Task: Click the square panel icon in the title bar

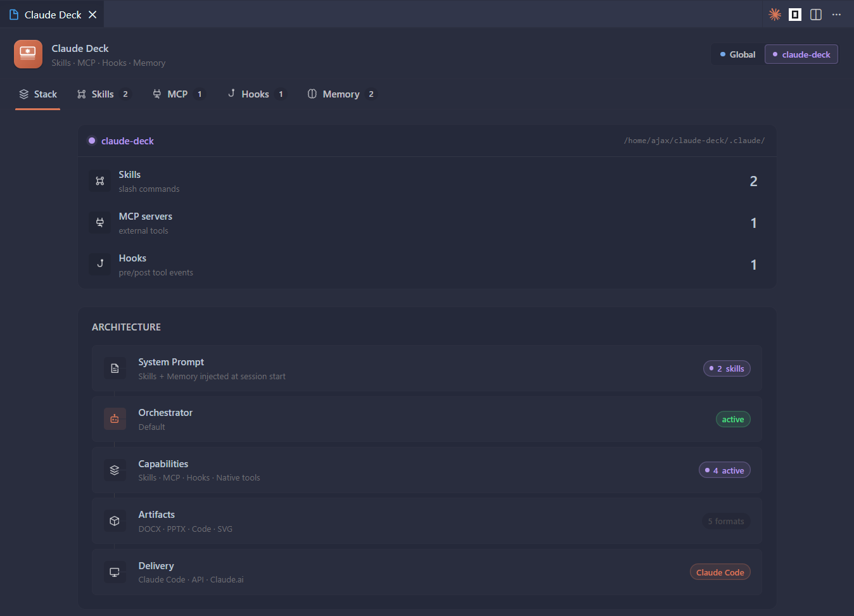Action: click(x=795, y=15)
